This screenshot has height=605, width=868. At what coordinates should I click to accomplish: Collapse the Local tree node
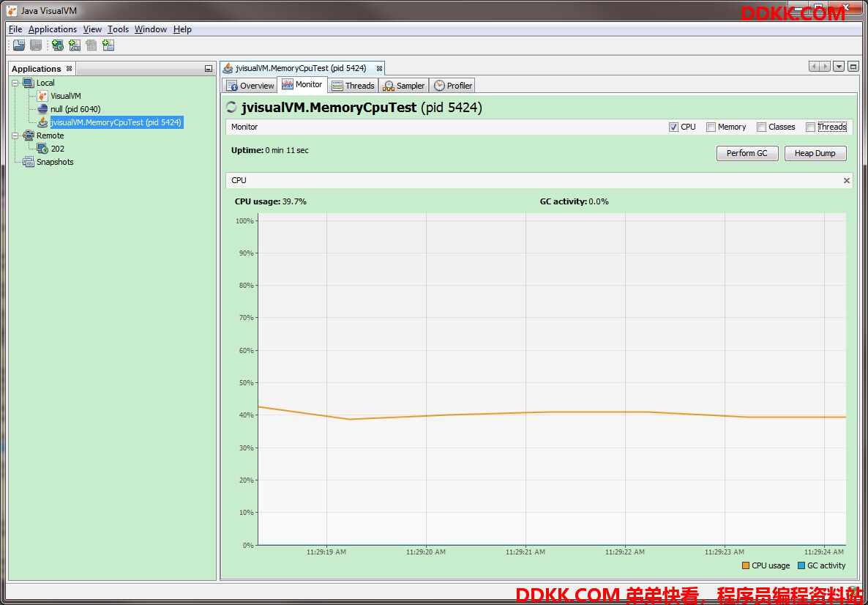[x=15, y=83]
